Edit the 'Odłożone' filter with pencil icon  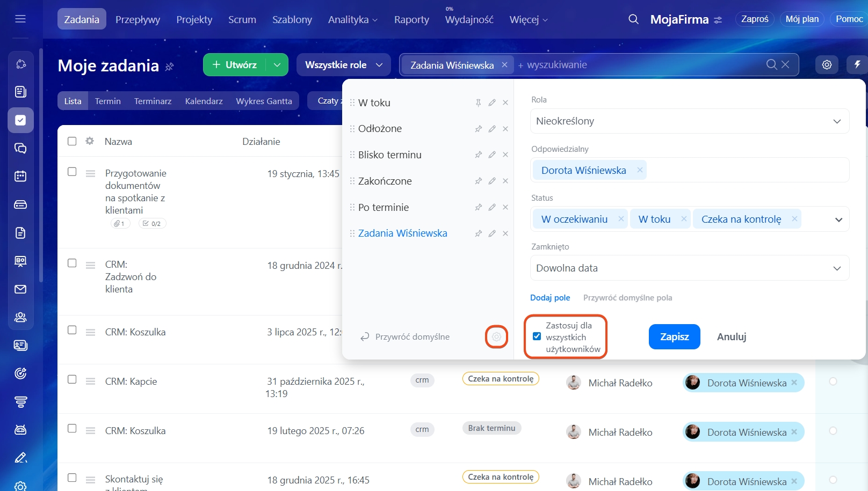pyautogui.click(x=492, y=129)
